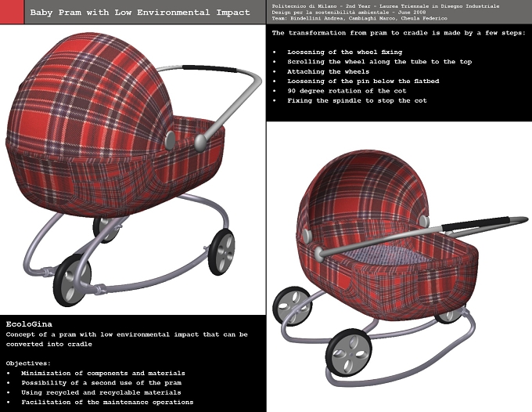Click the 'Concept of a pram' description text
This screenshot has width=532, height=412.
[127, 339]
